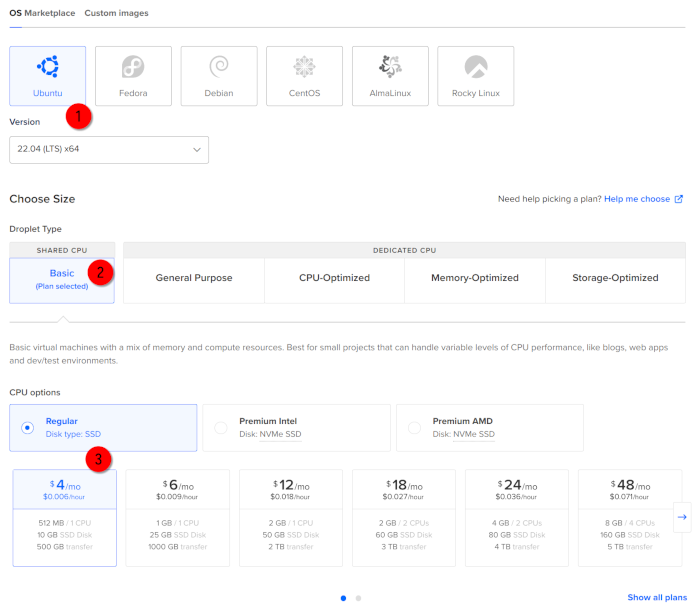Go to second page dot of plans
700x614 pixels.
point(359,598)
